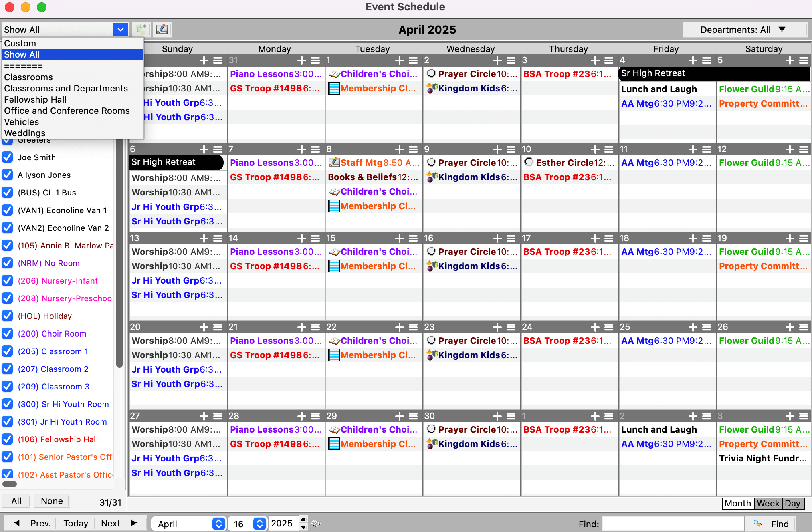The image size is (812, 532).
Task: Click the edit note icon in top toolbar
Action: pyautogui.click(x=162, y=29)
